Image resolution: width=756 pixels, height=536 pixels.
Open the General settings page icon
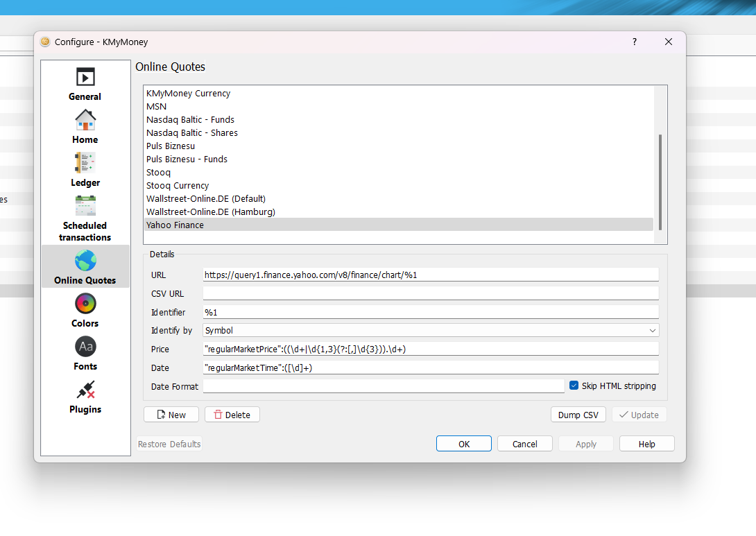(x=85, y=77)
